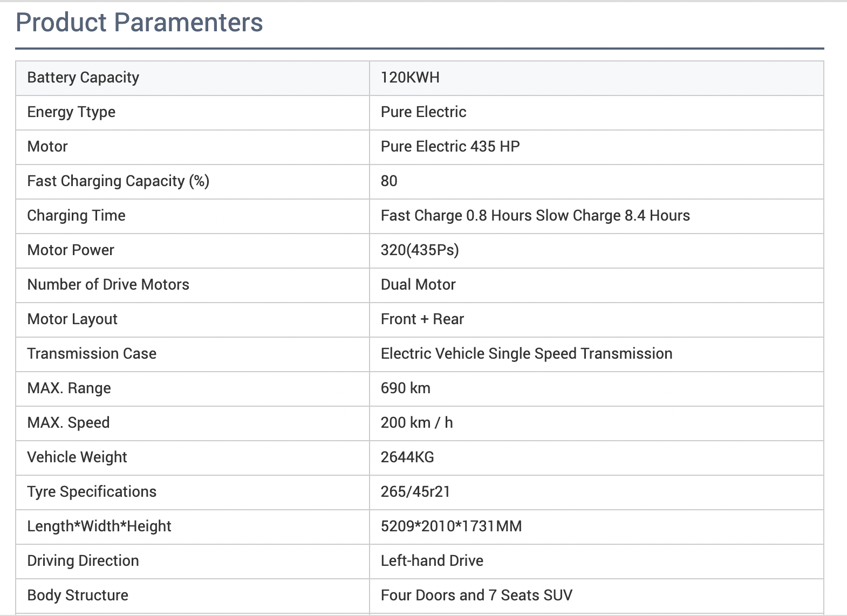Click the 265/45r21 tyre specification value
The image size is (847, 616).
tap(415, 492)
